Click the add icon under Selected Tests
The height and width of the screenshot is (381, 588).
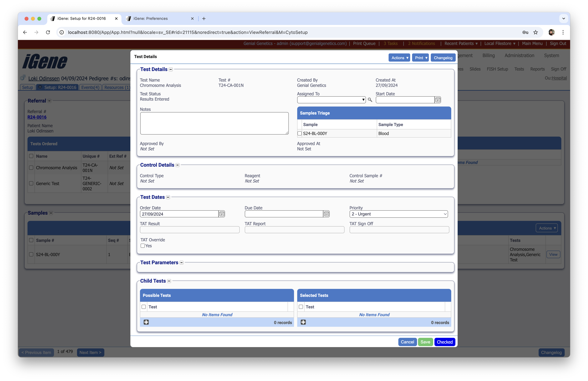303,322
